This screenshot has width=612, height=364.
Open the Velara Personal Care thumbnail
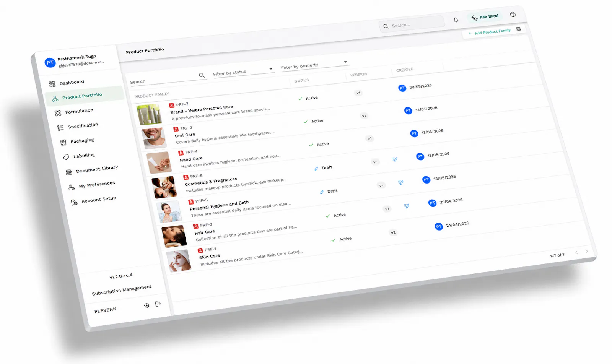[149, 114]
